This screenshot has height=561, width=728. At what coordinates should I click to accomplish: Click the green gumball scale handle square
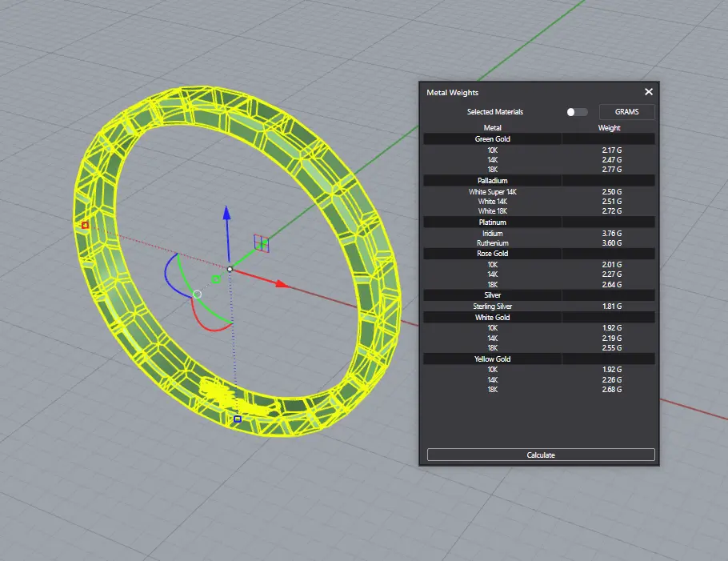click(x=215, y=279)
